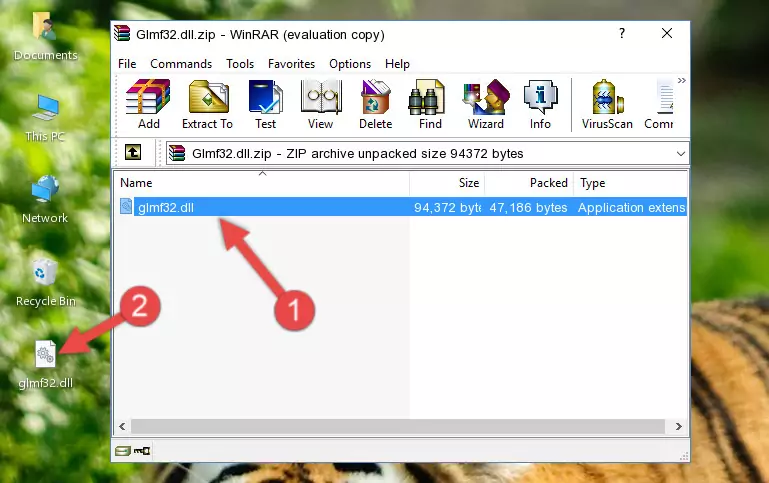769x483 pixels.
Task: Click the Delete toolbar icon
Action: [x=375, y=104]
